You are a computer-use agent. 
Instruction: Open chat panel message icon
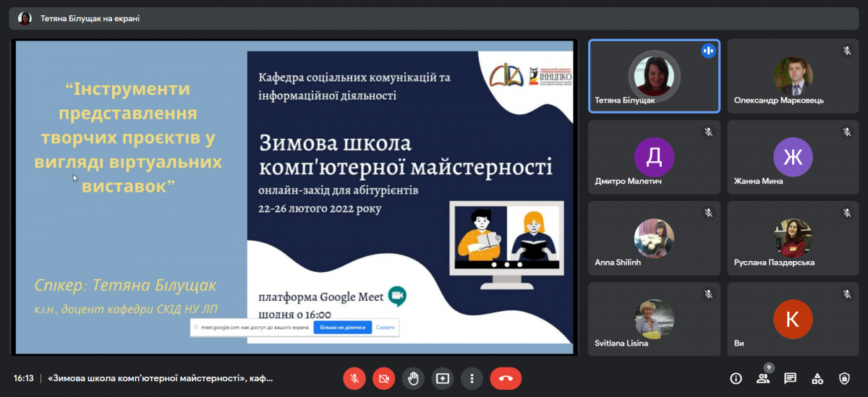(790, 378)
